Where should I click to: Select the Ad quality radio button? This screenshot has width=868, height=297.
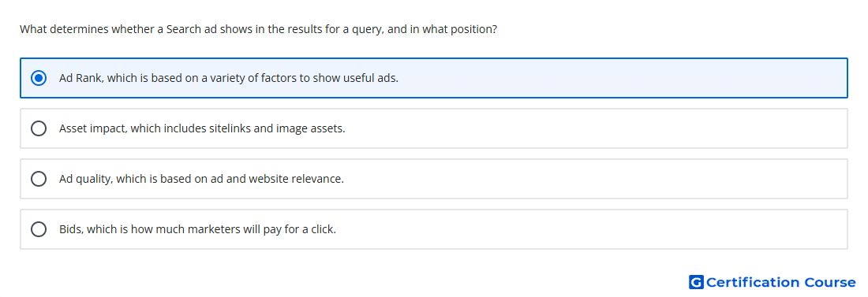coord(39,179)
